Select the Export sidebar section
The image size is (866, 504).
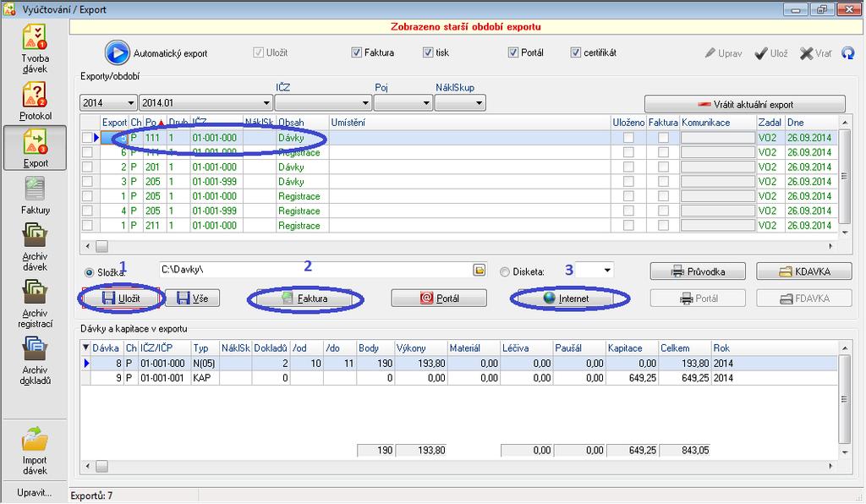tap(35, 147)
